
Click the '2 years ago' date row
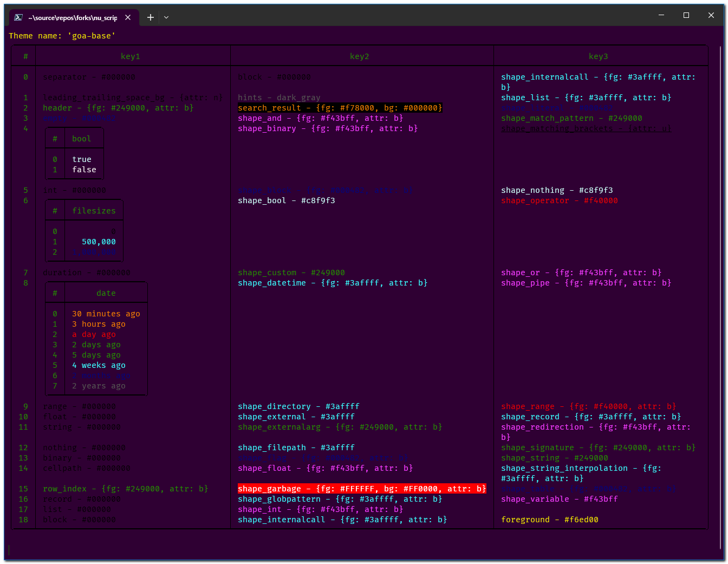coord(99,386)
